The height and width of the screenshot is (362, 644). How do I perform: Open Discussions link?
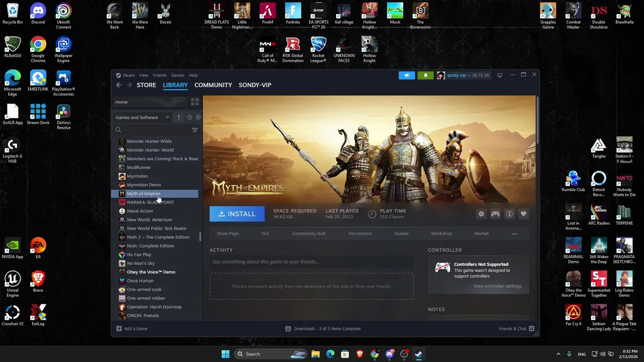point(360,233)
